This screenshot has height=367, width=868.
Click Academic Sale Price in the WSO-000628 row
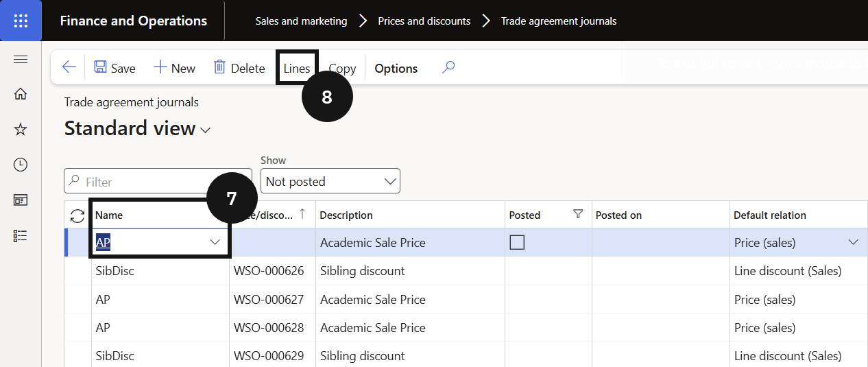click(x=373, y=328)
